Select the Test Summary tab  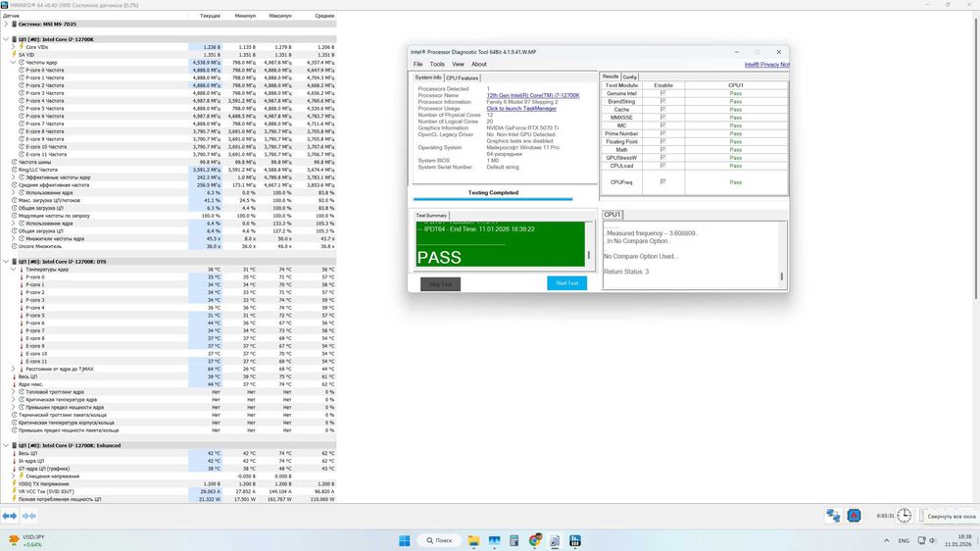tap(431, 215)
